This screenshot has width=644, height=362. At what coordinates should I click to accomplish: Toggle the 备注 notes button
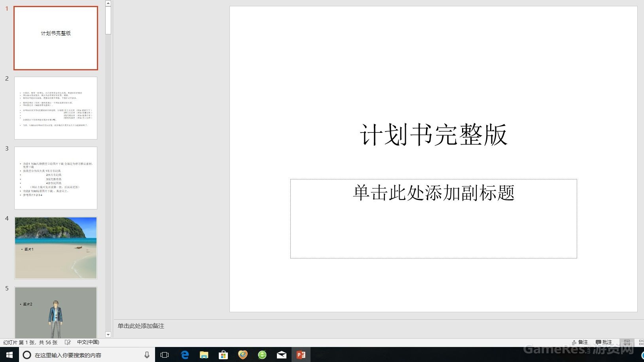pos(580,342)
